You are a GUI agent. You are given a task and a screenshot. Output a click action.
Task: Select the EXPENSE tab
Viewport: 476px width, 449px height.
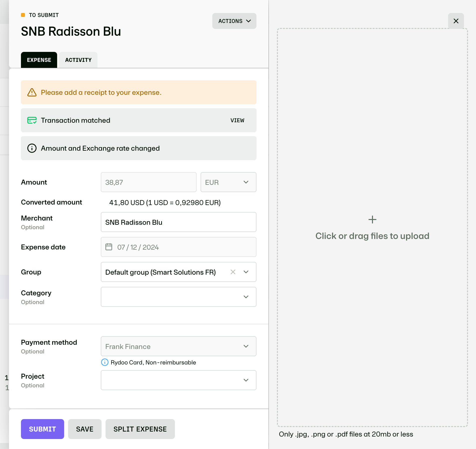[x=39, y=60]
